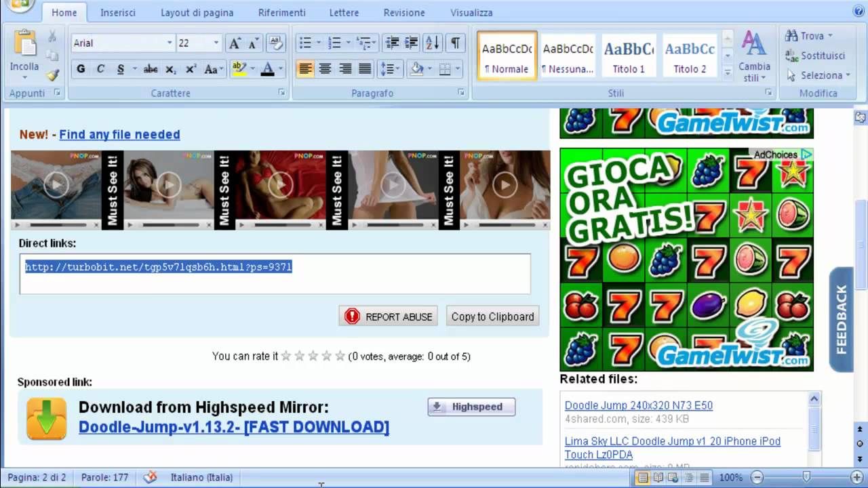Apply the Titolo 2 style
The width and height of the screenshot is (868, 488).
[689, 56]
